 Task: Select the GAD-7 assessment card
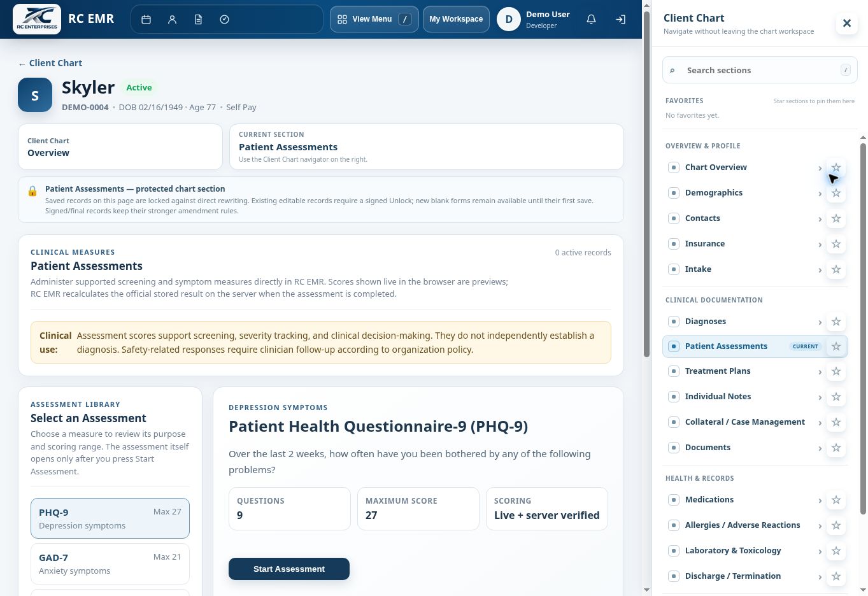pos(110,564)
